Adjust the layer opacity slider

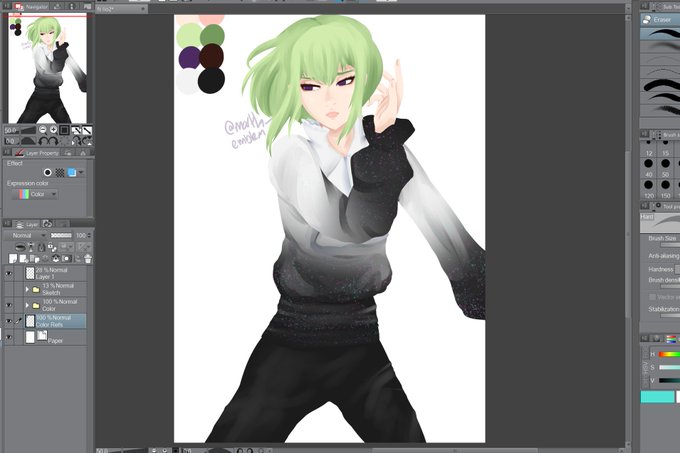coord(61,235)
